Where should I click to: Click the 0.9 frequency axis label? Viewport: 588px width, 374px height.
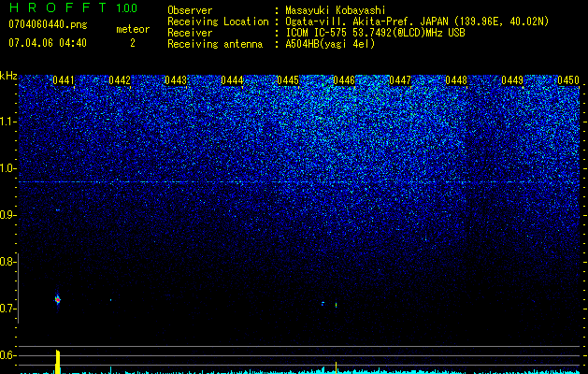(x=7, y=215)
